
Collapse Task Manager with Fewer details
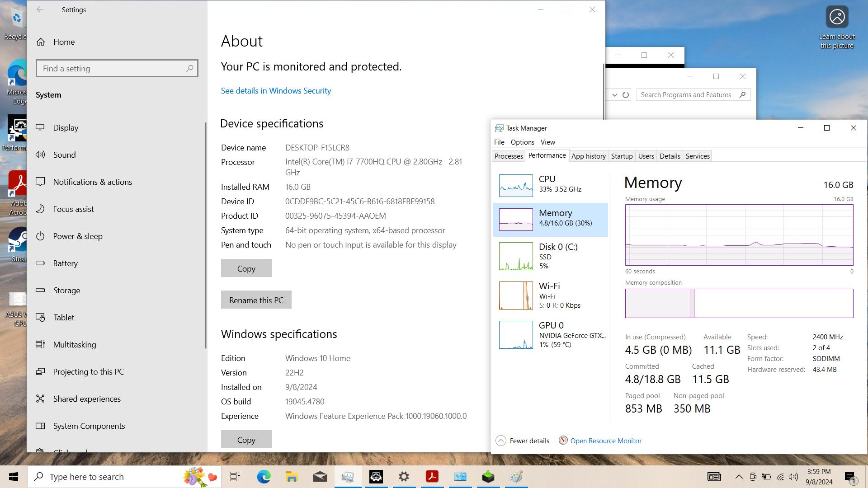coord(523,441)
